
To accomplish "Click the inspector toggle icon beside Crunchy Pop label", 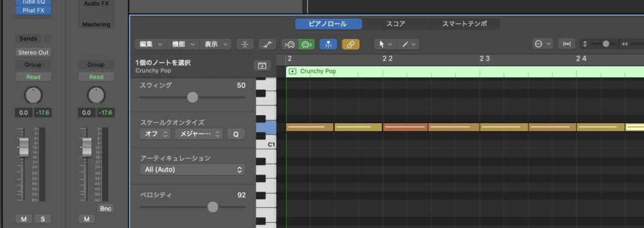I will [x=262, y=65].
